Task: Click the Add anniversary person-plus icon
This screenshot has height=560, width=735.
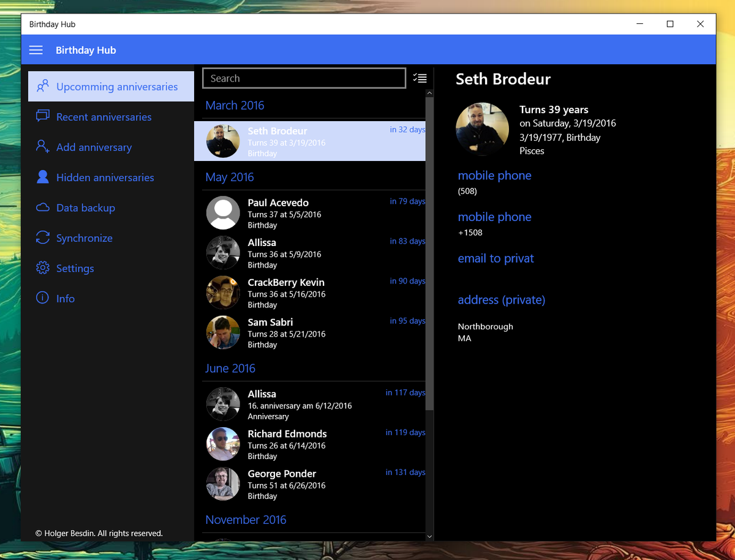Action: [x=42, y=147]
